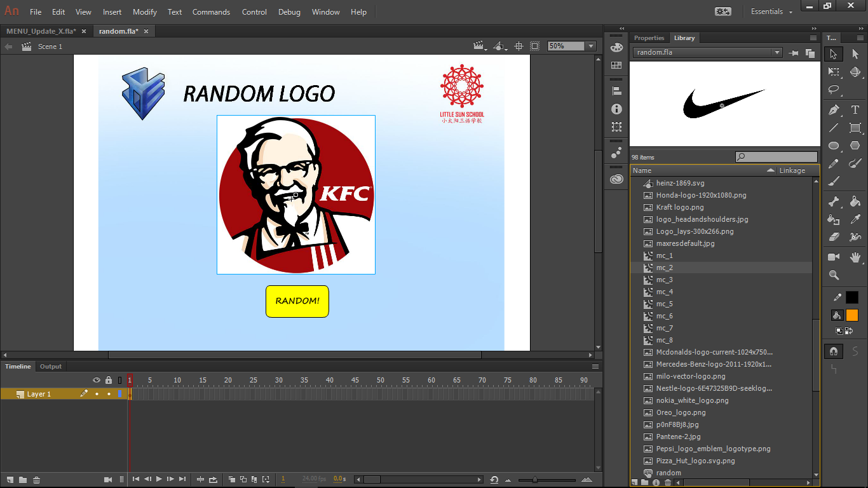This screenshot has height=488, width=868.
Task: Select the Hand tool
Action: (855, 257)
